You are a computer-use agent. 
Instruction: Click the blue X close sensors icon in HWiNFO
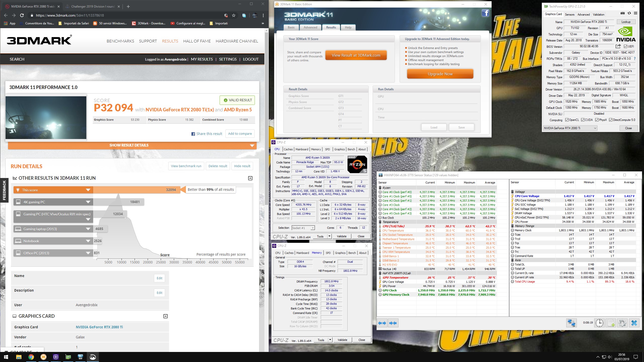tap(634, 323)
